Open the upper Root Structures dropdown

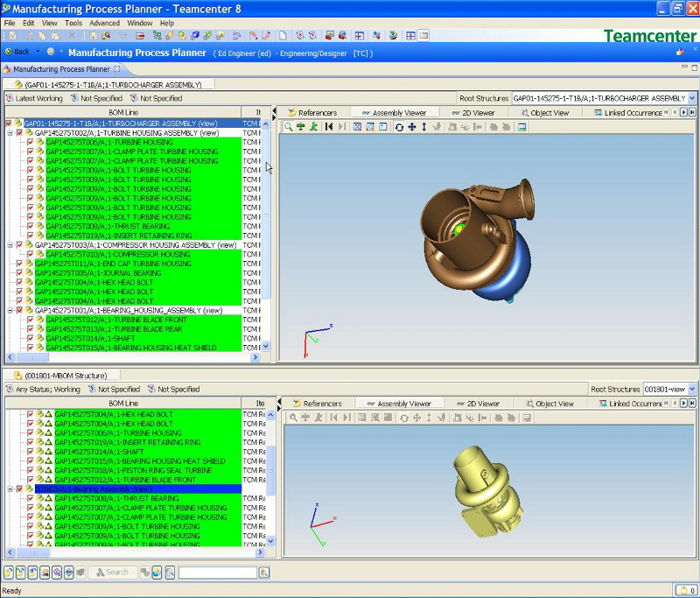[692, 98]
